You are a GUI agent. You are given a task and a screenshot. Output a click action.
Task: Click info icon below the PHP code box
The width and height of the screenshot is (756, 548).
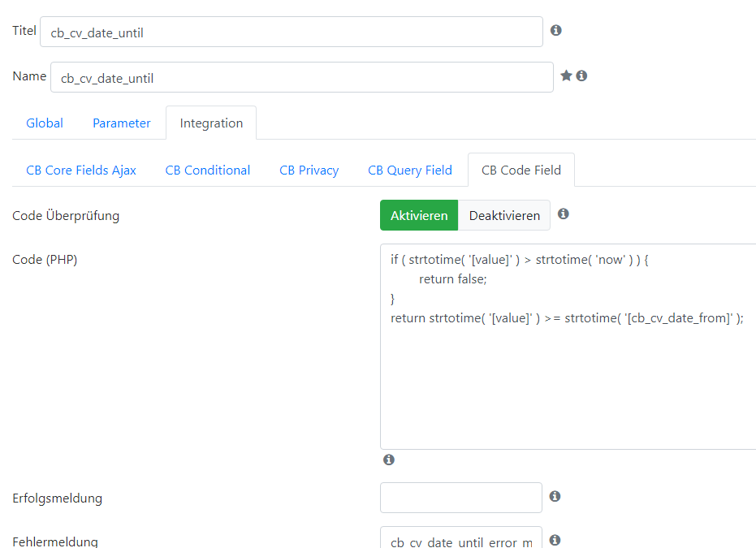click(x=389, y=460)
